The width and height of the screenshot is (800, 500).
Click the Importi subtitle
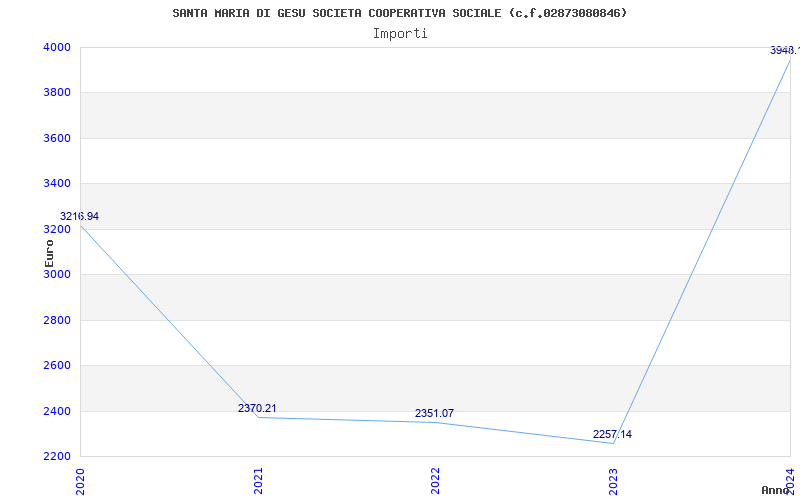click(x=400, y=34)
